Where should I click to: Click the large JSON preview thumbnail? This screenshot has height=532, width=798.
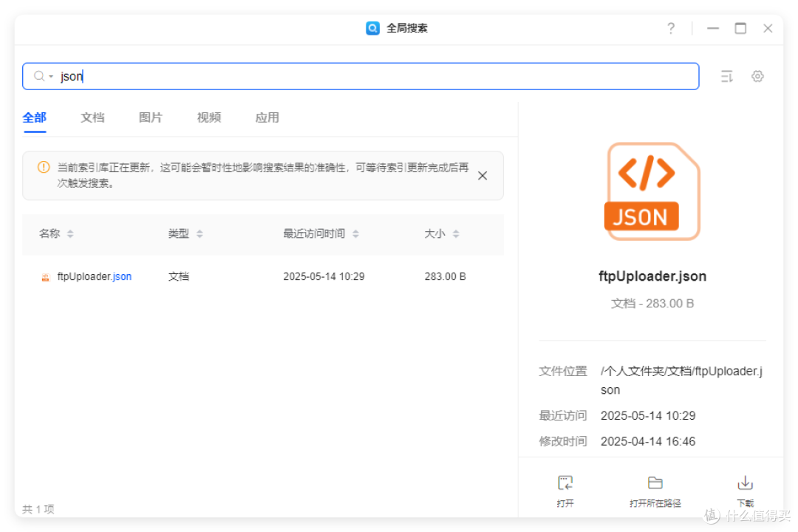pyautogui.click(x=652, y=191)
